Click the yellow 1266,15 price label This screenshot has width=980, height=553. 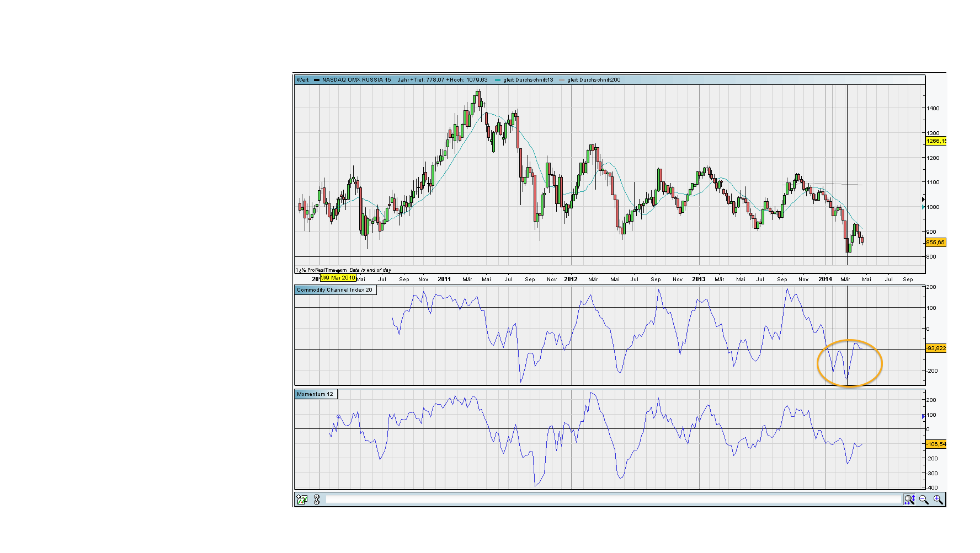coord(936,141)
